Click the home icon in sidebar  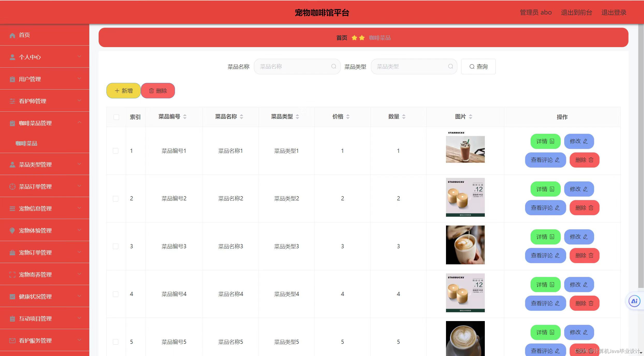point(12,35)
